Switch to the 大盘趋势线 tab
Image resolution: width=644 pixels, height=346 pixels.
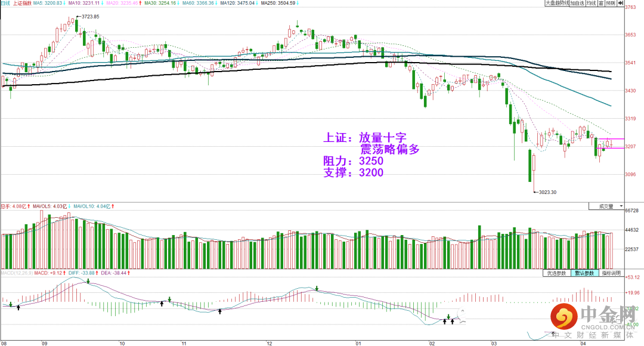[x=557, y=3]
